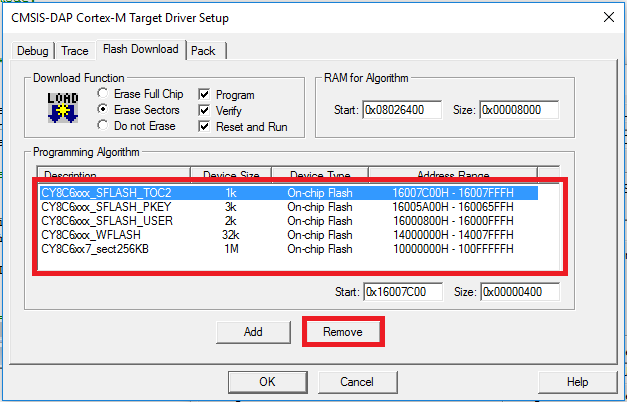Select the CY8C6xxx_SFLASH_PKEY algorithm row
This screenshot has width=627, height=402.
(289, 207)
